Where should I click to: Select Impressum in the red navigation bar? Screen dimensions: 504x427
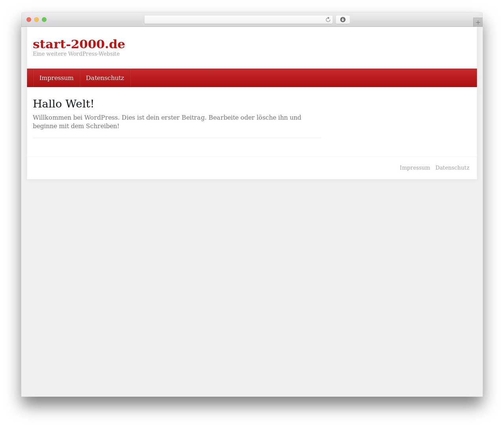[56, 78]
